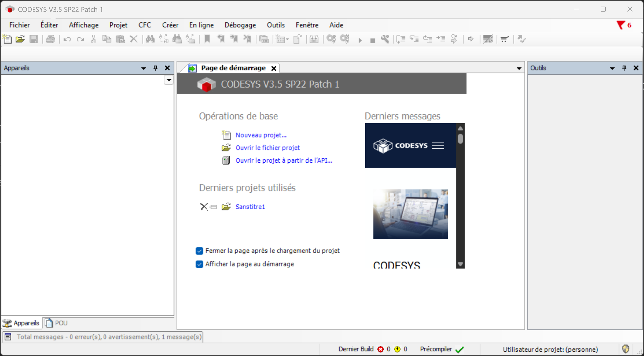Screen dimensions: 644x356
Task: Expand the Outils panel options dropdown
Action: tap(612, 68)
